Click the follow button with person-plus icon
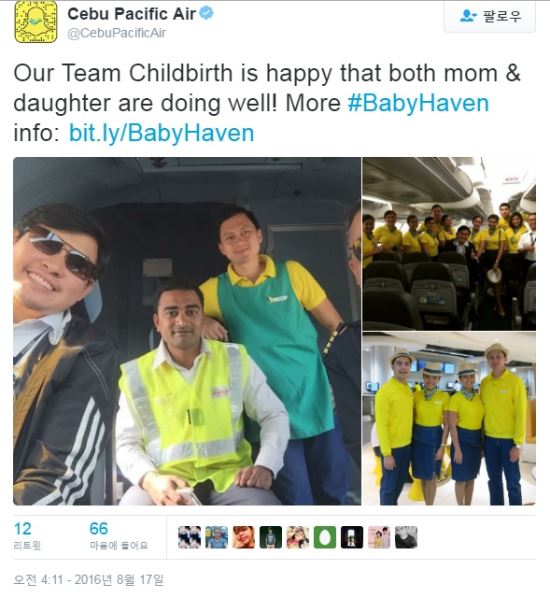This screenshot has height=597, width=550. (489, 16)
